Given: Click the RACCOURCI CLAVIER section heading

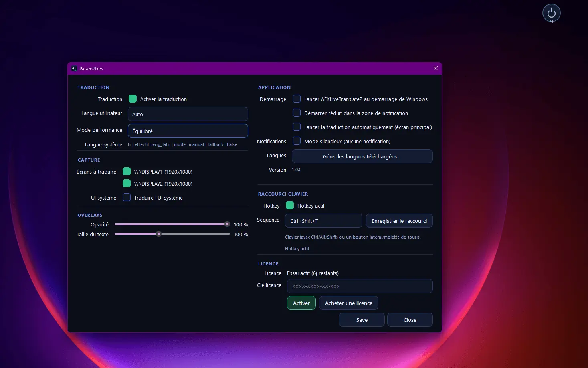Looking at the screenshot, I should pyautogui.click(x=283, y=194).
